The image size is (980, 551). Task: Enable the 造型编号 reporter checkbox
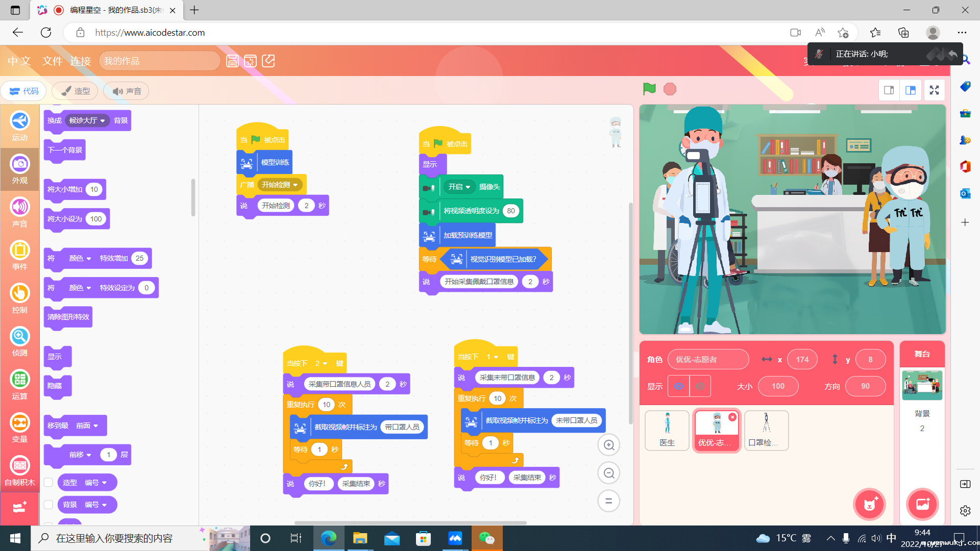tap(48, 482)
